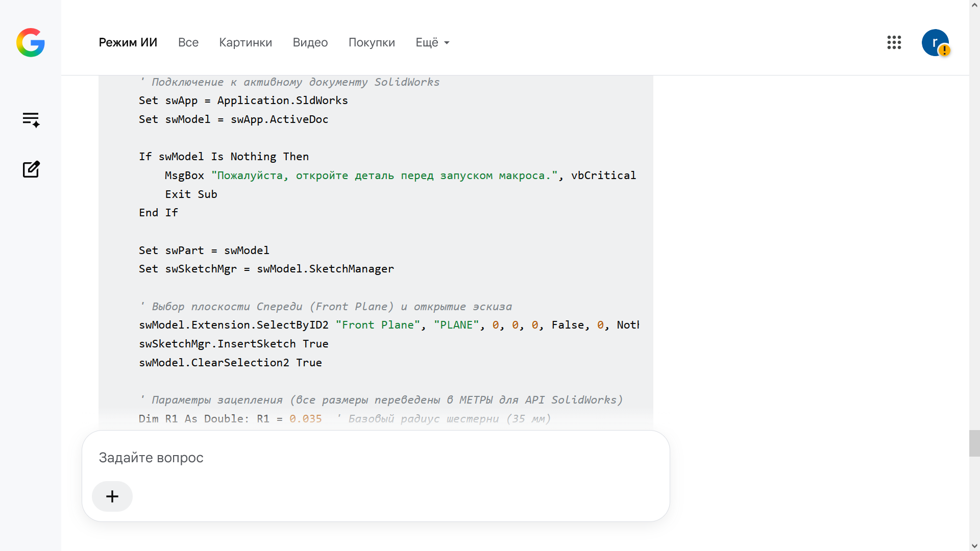This screenshot has height=551, width=980.
Task: Focus the Задайте вопрос input field
Action: pos(375,458)
